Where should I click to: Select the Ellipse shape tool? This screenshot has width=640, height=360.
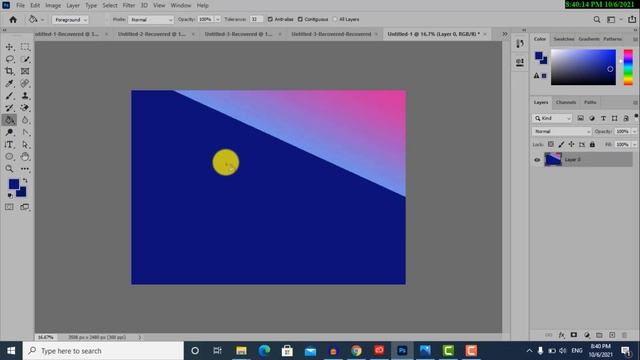coord(9,157)
